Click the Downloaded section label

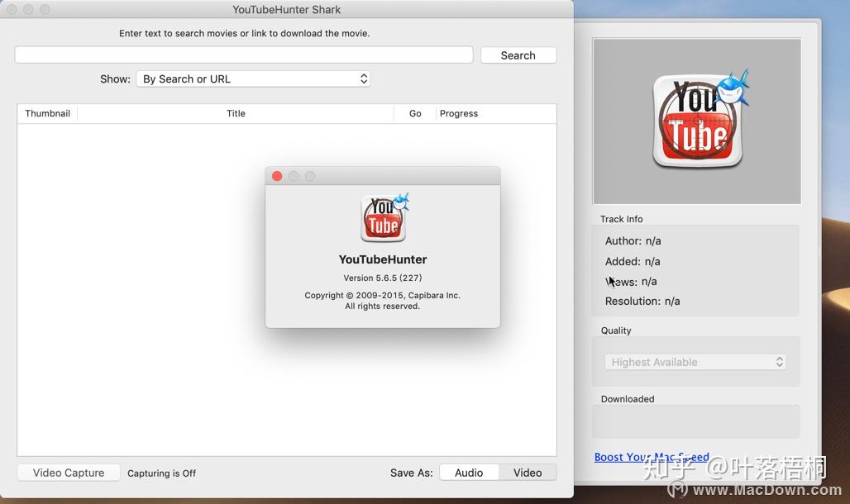point(628,399)
